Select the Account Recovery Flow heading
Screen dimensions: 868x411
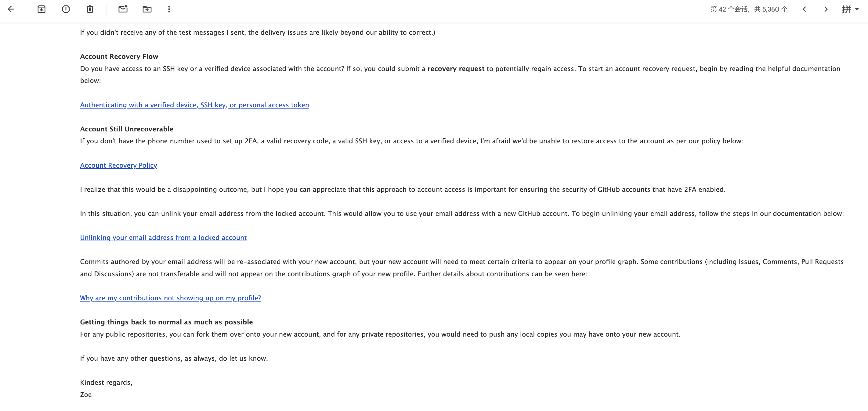click(x=119, y=56)
